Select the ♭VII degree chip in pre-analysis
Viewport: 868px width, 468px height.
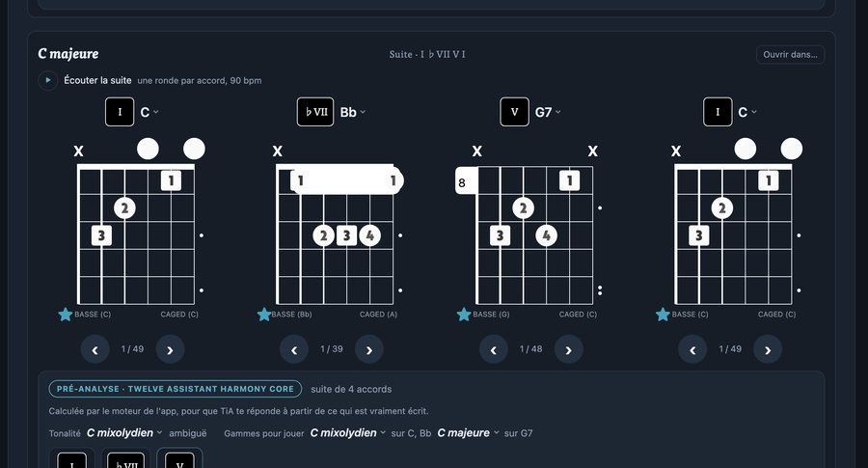click(125, 459)
